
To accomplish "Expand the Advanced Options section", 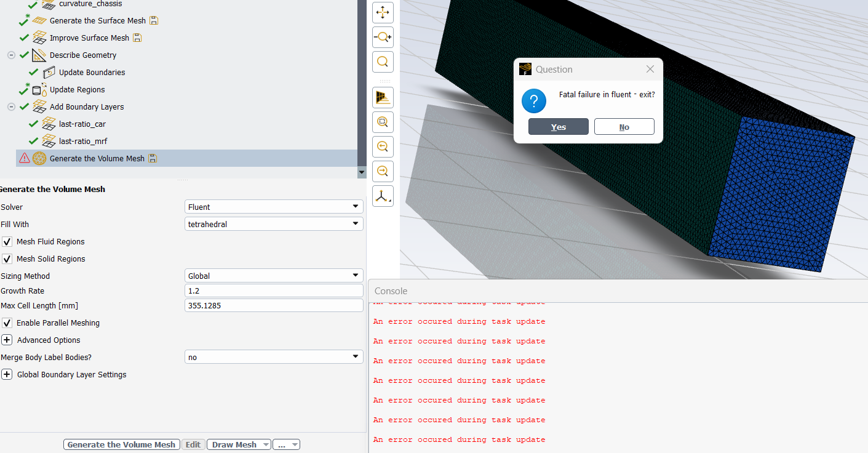I will 7,340.
